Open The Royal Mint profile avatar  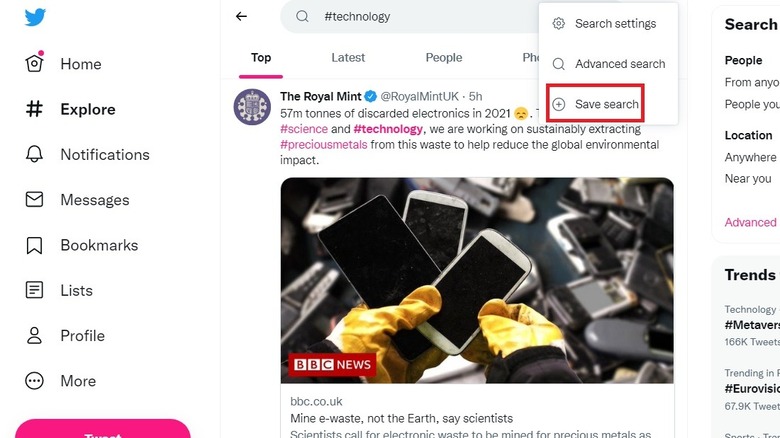252,106
